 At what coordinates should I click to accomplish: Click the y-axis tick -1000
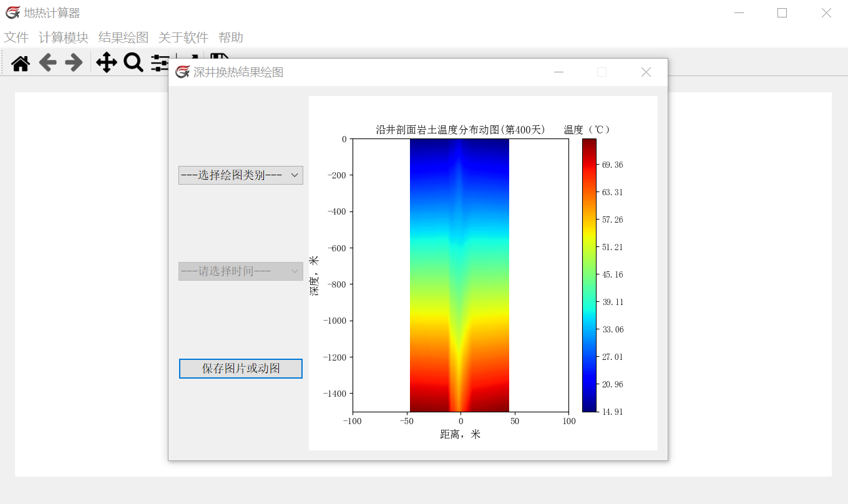pyautogui.click(x=335, y=321)
